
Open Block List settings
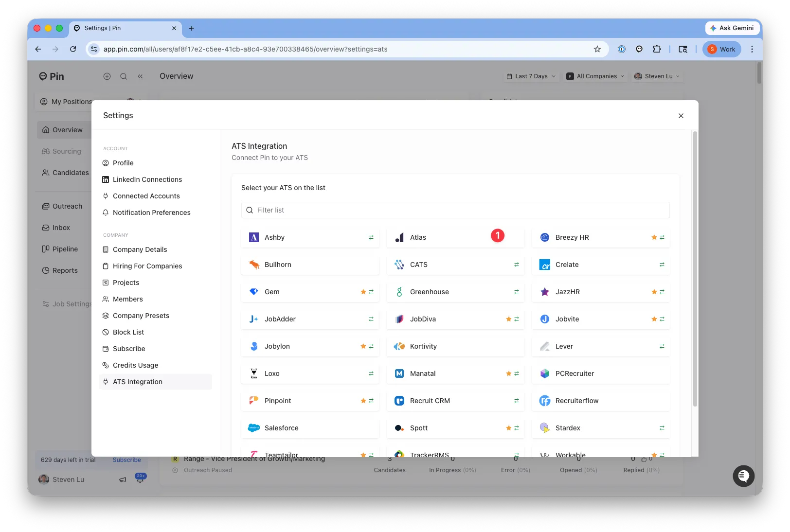pyautogui.click(x=156, y=332)
